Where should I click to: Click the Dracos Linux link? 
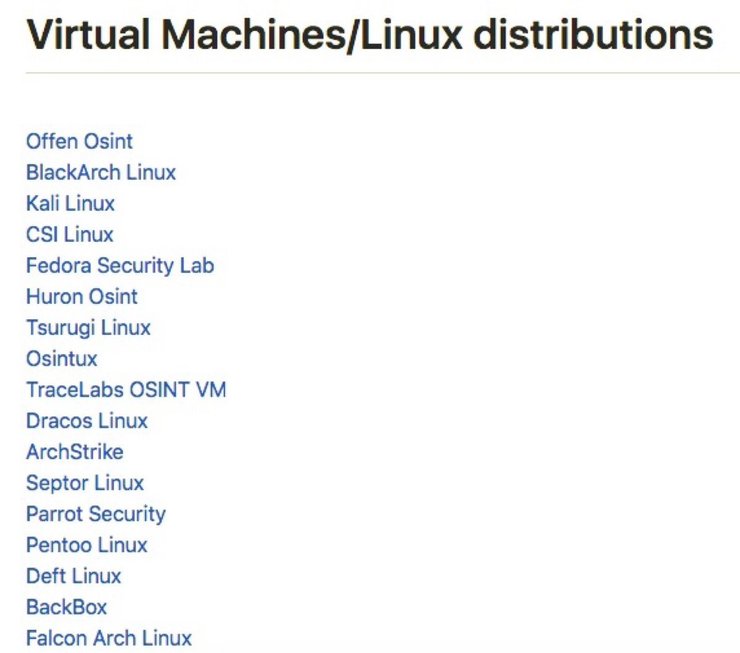[x=87, y=421]
